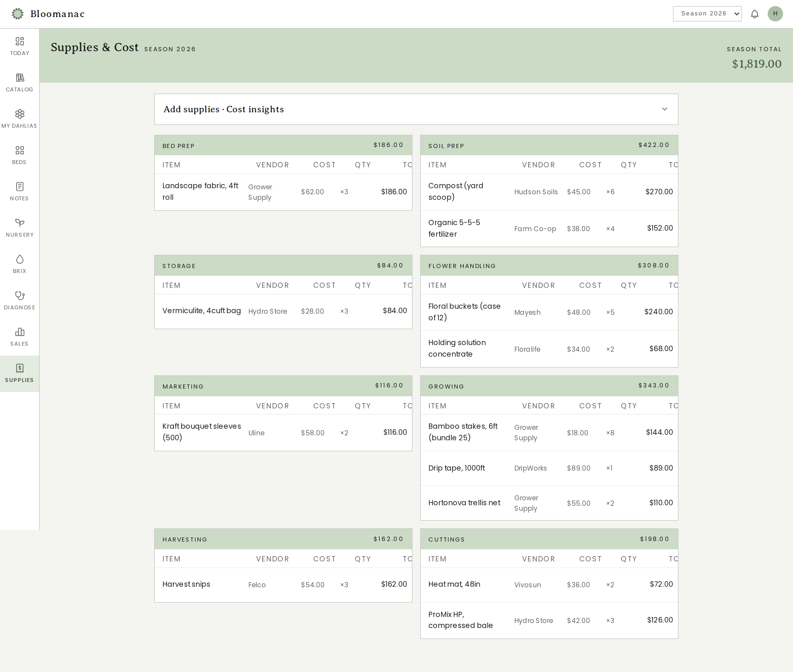Click Drip tape, 1000ft item

click(457, 468)
